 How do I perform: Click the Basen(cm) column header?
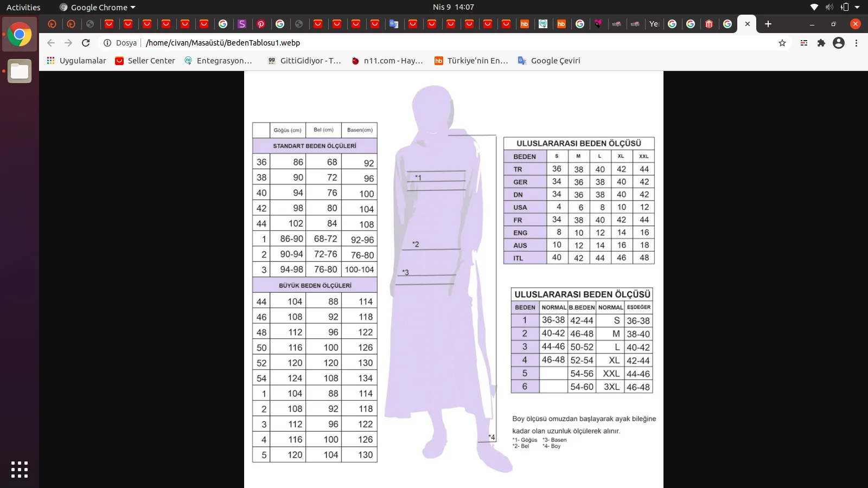(x=360, y=130)
